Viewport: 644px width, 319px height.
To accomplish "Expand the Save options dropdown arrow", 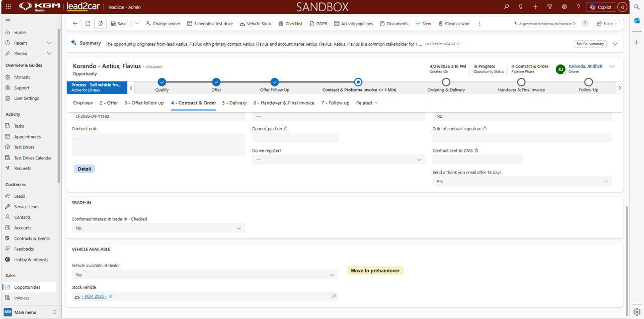I will 137,24.
